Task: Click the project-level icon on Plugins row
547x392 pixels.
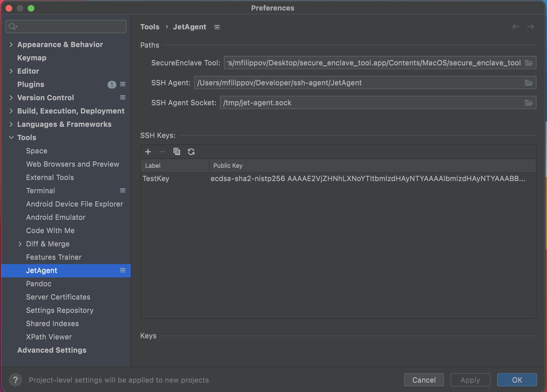Action: coord(123,84)
